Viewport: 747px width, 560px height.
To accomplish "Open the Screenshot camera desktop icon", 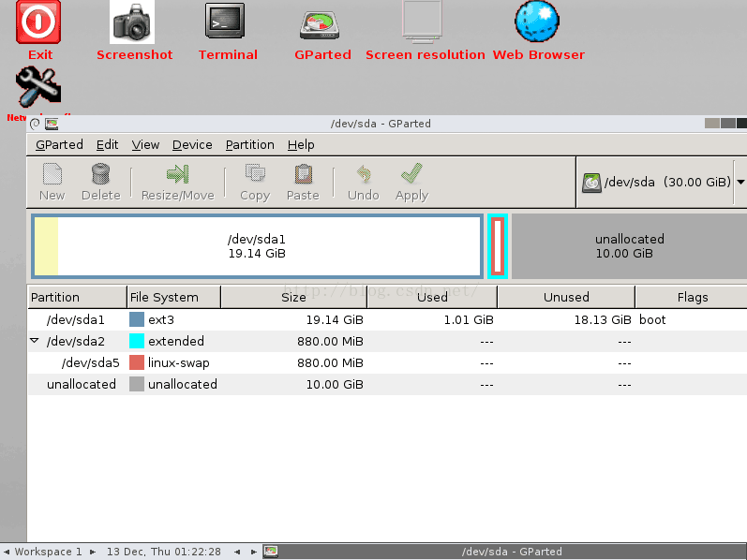I will click(133, 22).
